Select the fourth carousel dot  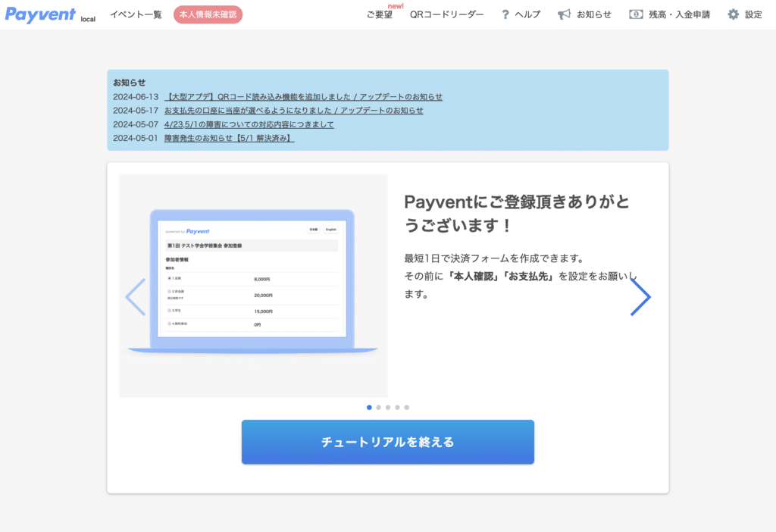[397, 407]
